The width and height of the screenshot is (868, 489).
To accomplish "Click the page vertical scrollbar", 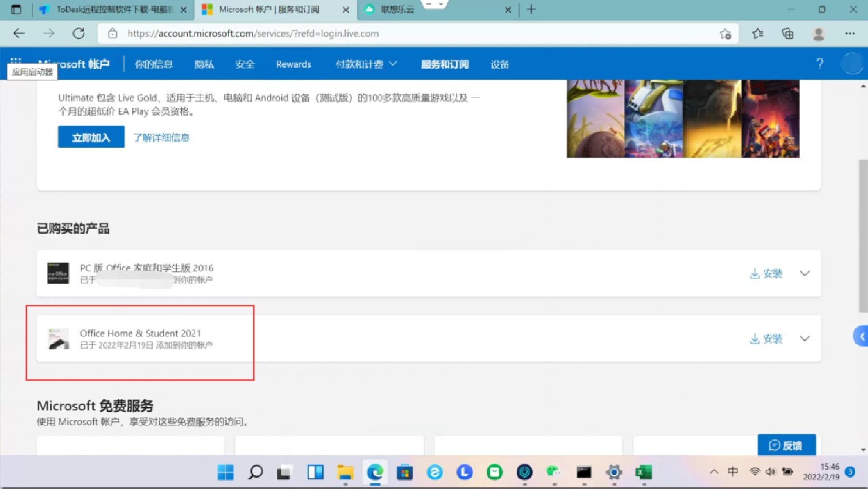I will (863, 236).
